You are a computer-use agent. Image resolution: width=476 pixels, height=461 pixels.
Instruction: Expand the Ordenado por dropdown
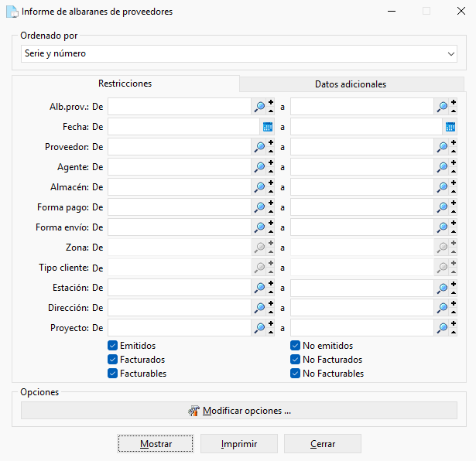(x=450, y=54)
